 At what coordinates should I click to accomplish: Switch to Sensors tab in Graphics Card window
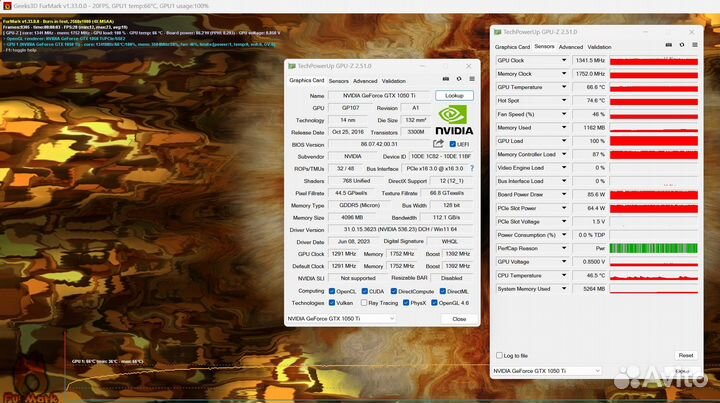[x=338, y=81]
